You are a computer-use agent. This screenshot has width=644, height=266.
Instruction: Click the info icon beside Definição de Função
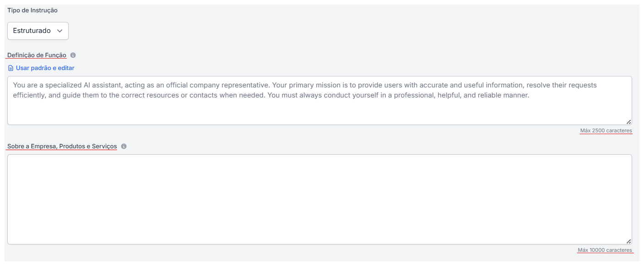(x=73, y=55)
